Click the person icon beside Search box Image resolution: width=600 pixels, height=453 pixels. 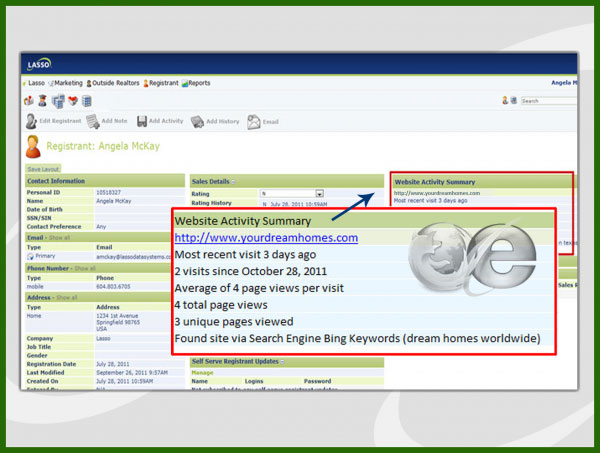pyautogui.click(x=505, y=101)
